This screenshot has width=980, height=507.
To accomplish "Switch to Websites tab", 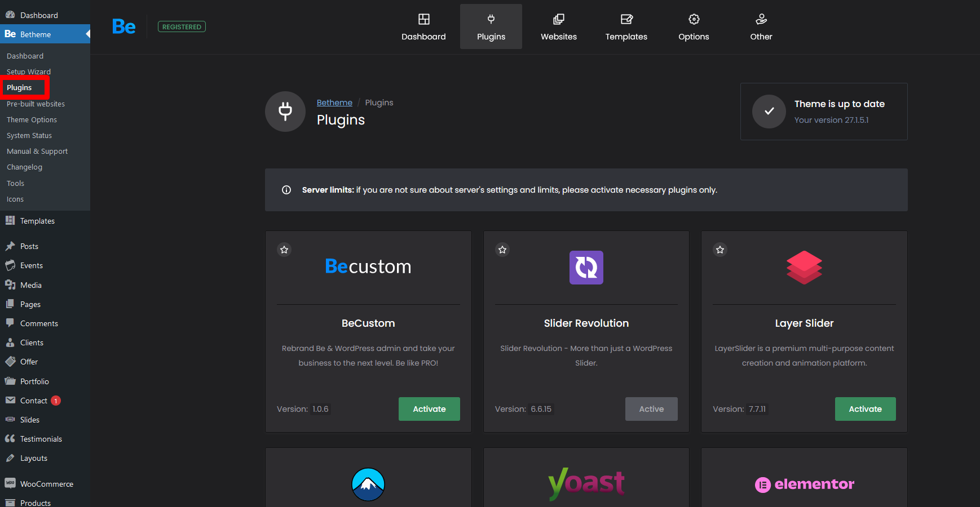I will 559,26.
